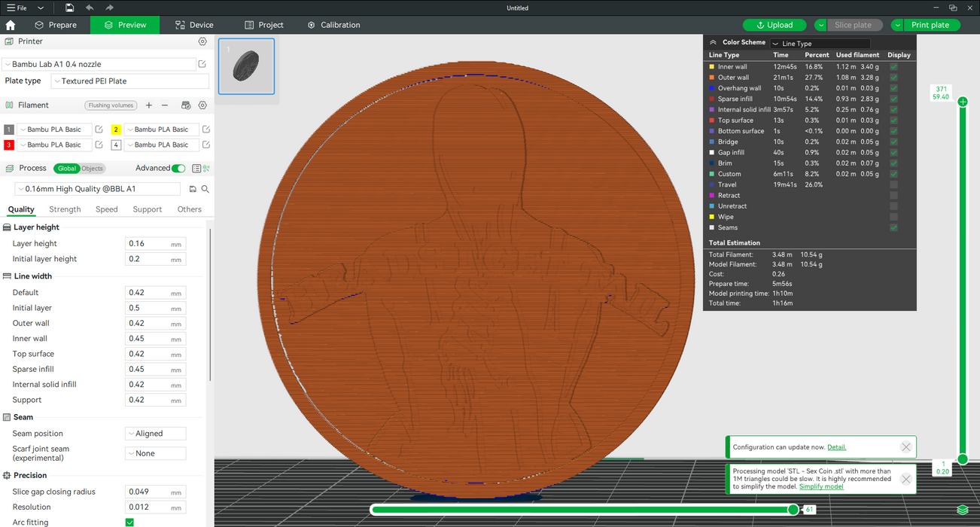The image size is (980, 527).
Task: Add a filament with the plus icon
Action: pyautogui.click(x=149, y=105)
